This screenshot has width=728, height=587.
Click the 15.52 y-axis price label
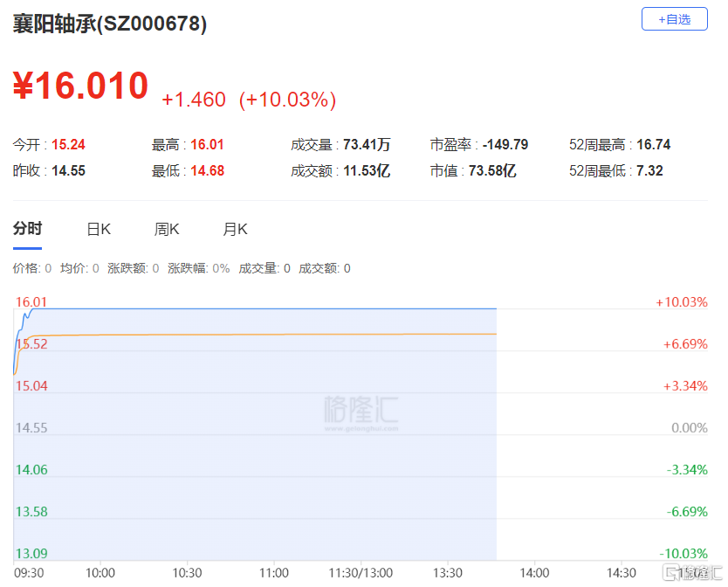tap(31, 344)
